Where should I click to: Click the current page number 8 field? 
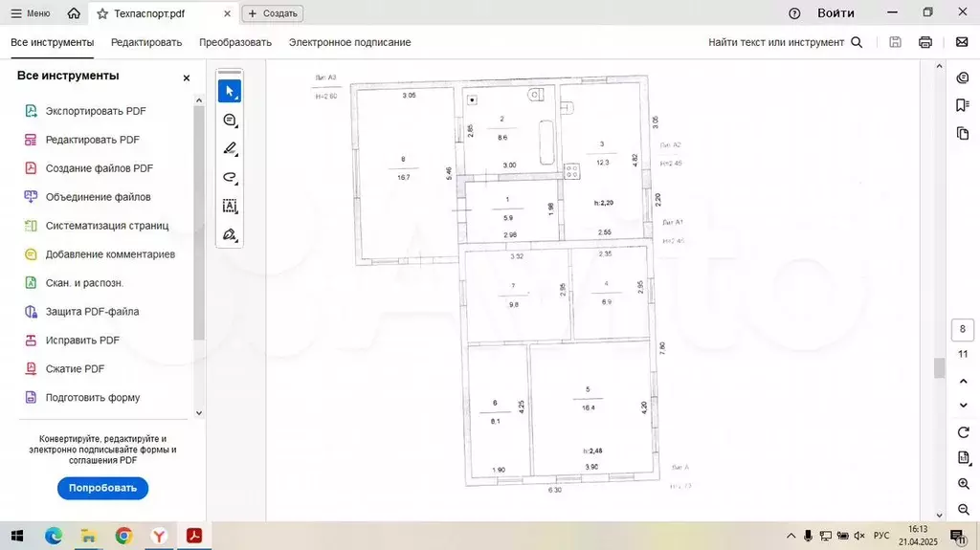[x=963, y=329]
